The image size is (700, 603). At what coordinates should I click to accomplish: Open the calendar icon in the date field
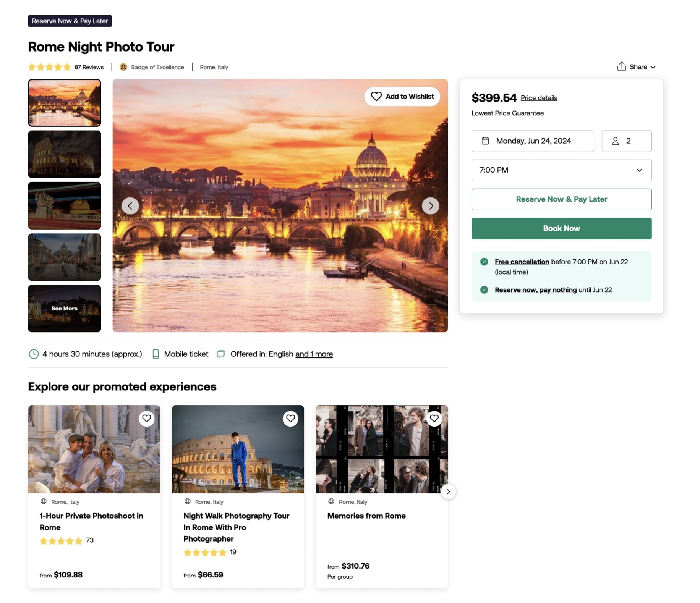(485, 141)
